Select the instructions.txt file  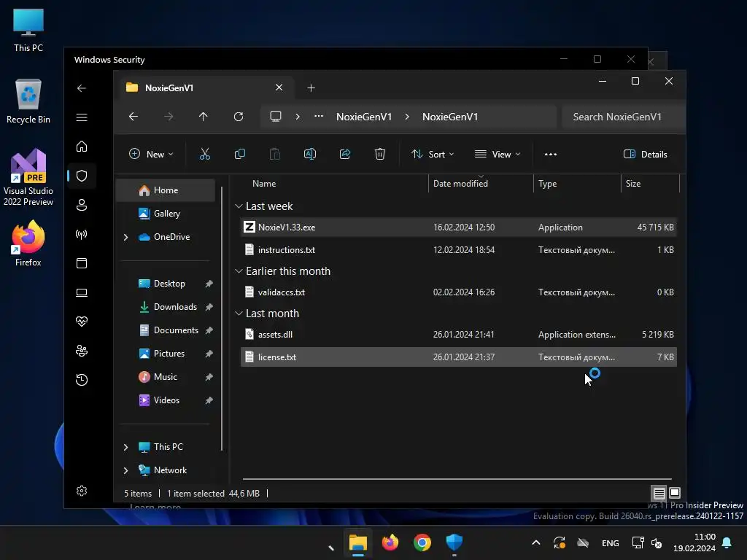[x=459, y=249]
